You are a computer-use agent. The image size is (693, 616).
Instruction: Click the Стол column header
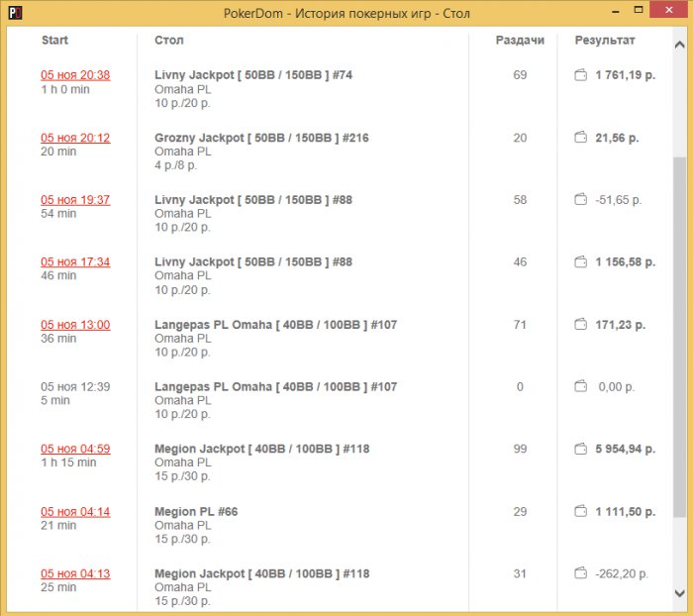point(169,41)
